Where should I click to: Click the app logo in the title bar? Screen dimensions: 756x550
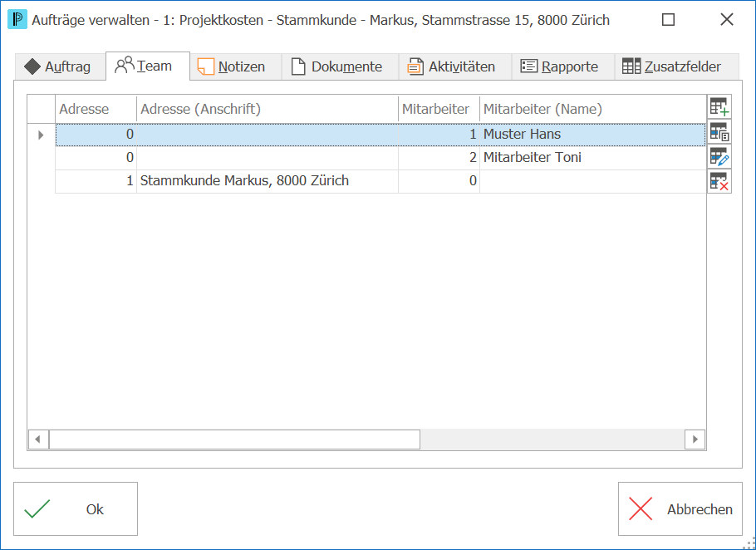tap(17, 20)
